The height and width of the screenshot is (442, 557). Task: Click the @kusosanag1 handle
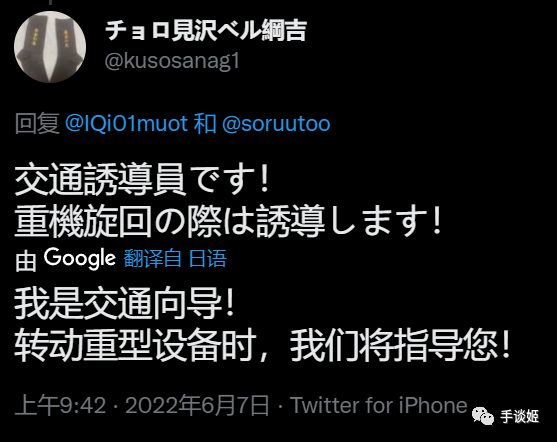point(172,61)
